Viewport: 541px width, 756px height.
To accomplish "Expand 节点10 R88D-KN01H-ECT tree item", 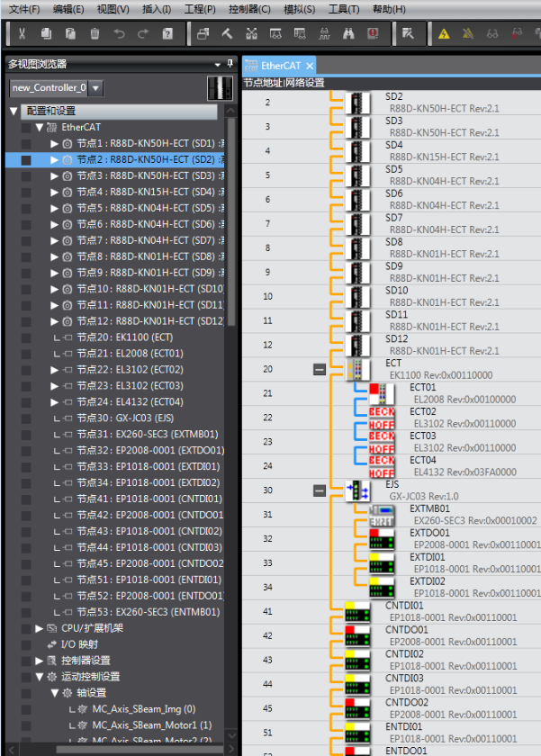I will tap(54, 289).
